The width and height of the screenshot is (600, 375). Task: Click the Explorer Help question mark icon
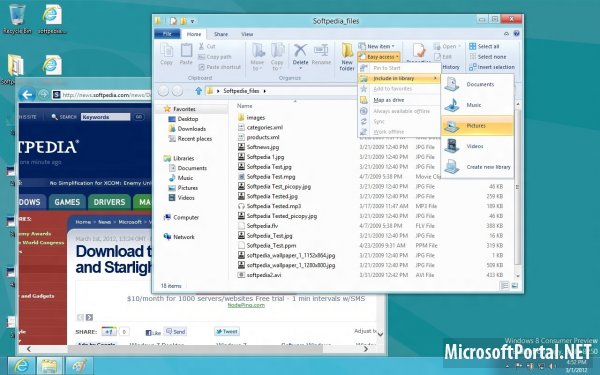pos(516,34)
